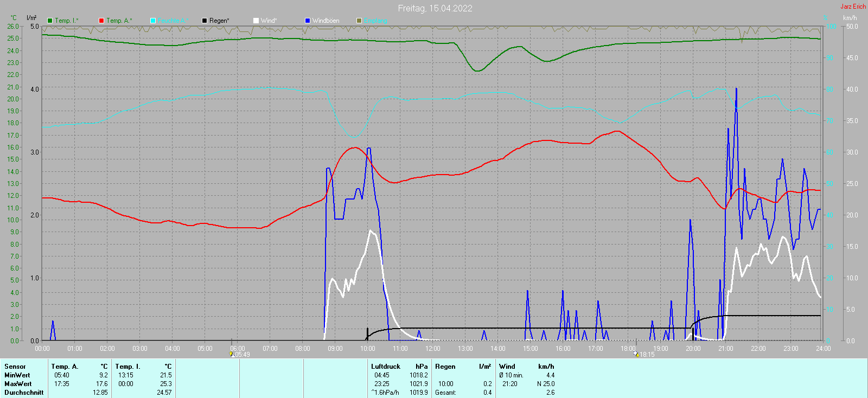Click the 'Luftdruck' column header
This screenshot has height=398, width=868.
pyautogui.click(x=386, y=367)
